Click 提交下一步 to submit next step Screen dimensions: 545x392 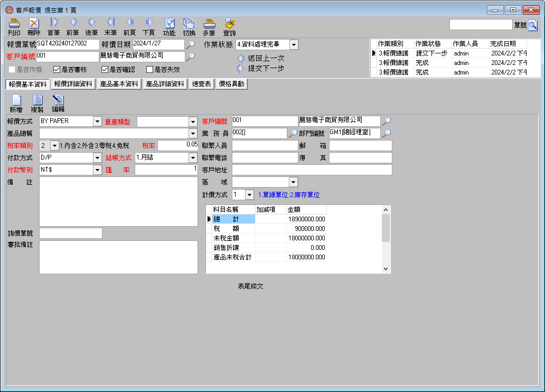tap(261, 69)
